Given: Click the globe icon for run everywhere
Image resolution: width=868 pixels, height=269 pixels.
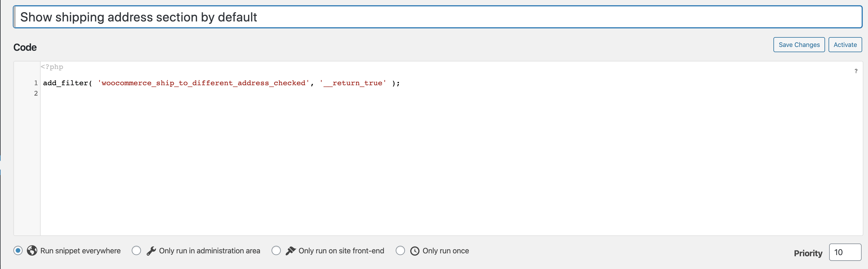Looking at the screenshot, I should point(32,250).
